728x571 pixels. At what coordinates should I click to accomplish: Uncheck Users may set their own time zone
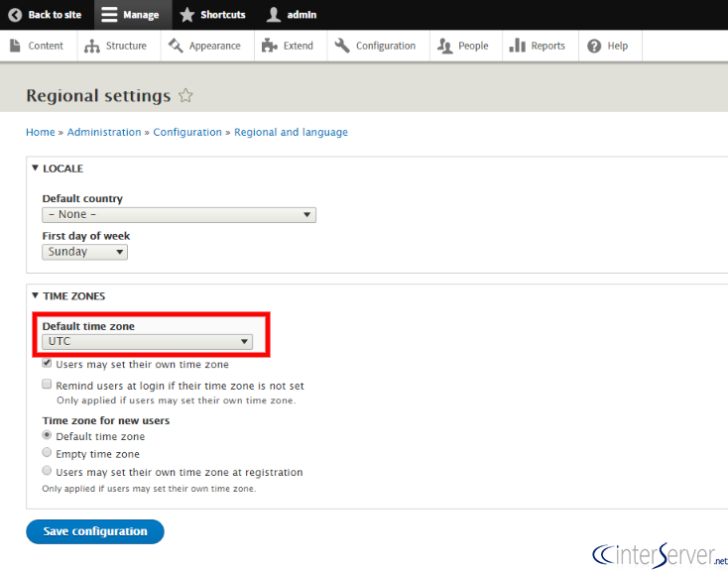47,363
